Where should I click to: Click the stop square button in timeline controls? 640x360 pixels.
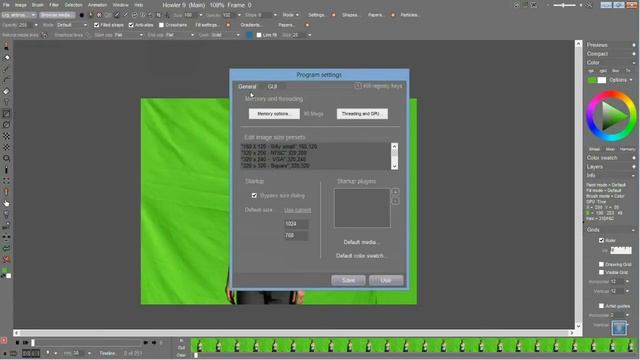click(17, 343)
